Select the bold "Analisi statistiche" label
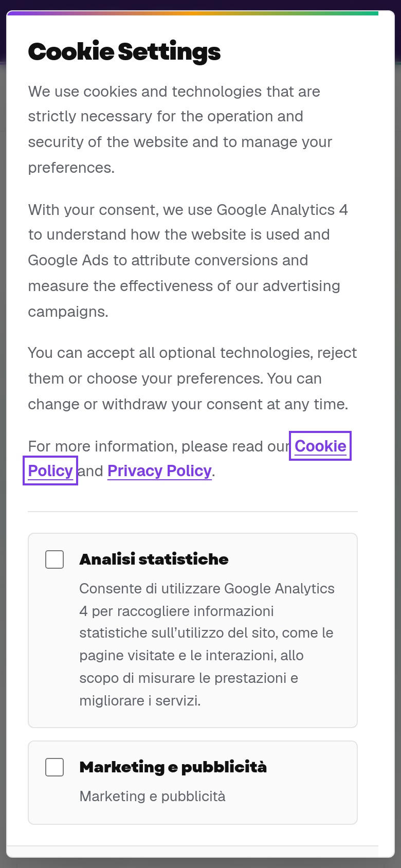 (154, 559)
